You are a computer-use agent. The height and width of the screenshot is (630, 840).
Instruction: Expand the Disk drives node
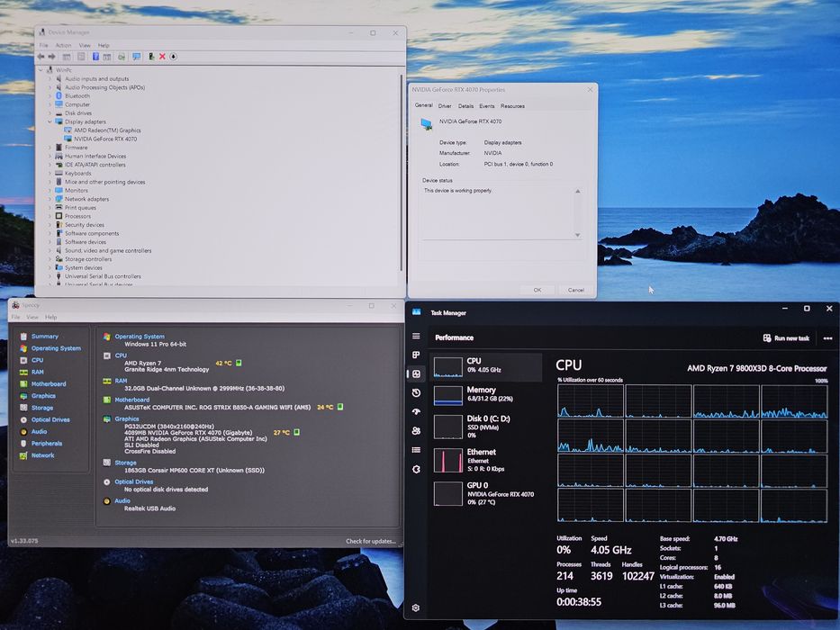coord(50,113)
